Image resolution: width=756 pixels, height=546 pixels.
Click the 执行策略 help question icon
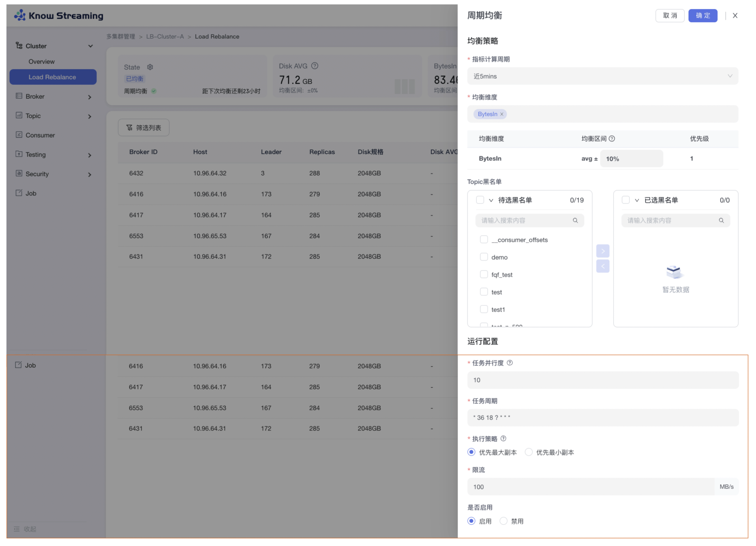click(x=504, y=439)
